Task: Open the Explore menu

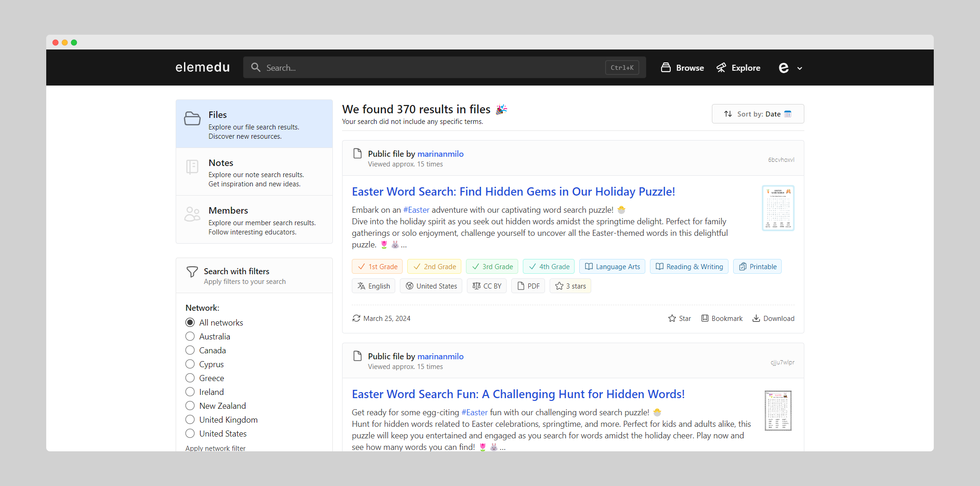Action: tap(738, 68)
